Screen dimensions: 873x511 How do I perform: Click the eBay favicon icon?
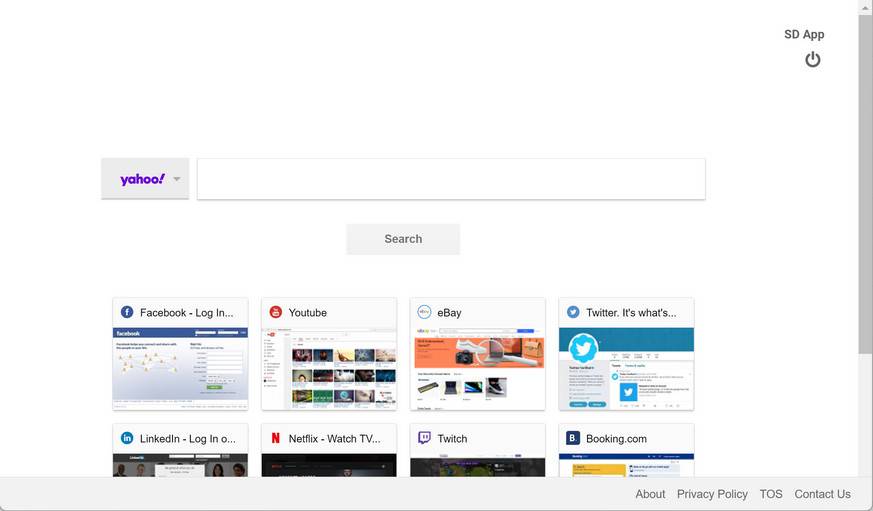coord(424,312)
